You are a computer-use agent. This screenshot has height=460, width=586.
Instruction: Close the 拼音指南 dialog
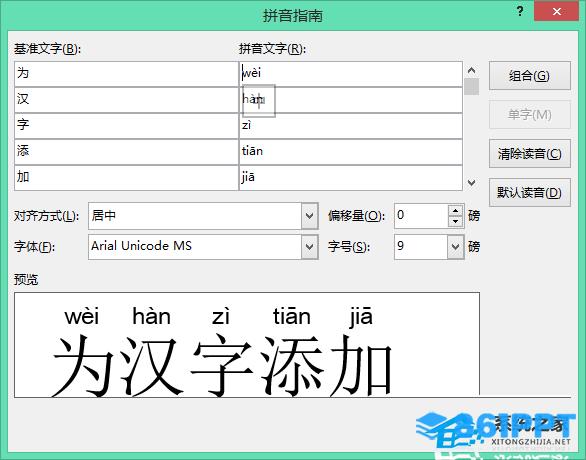556,11
